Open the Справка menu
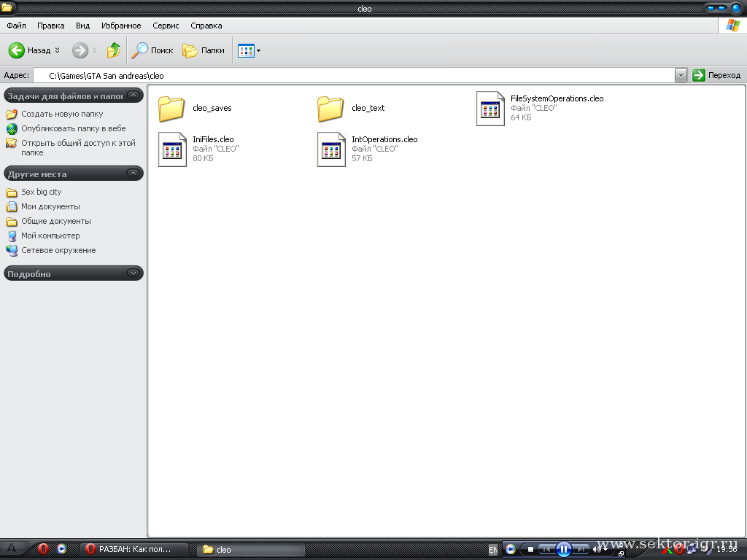The height and width of the screenshot is (560, 747). (206, 26)
